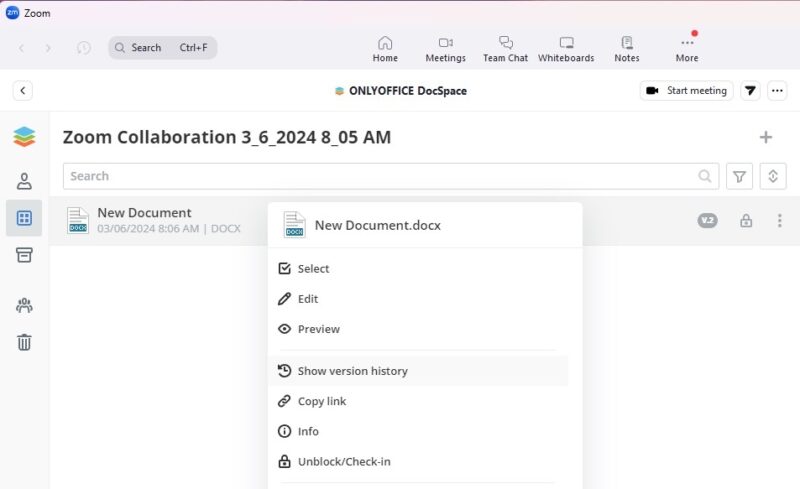Open the app options ellipsis in header

pyautogui.click(x=777, y=90)
